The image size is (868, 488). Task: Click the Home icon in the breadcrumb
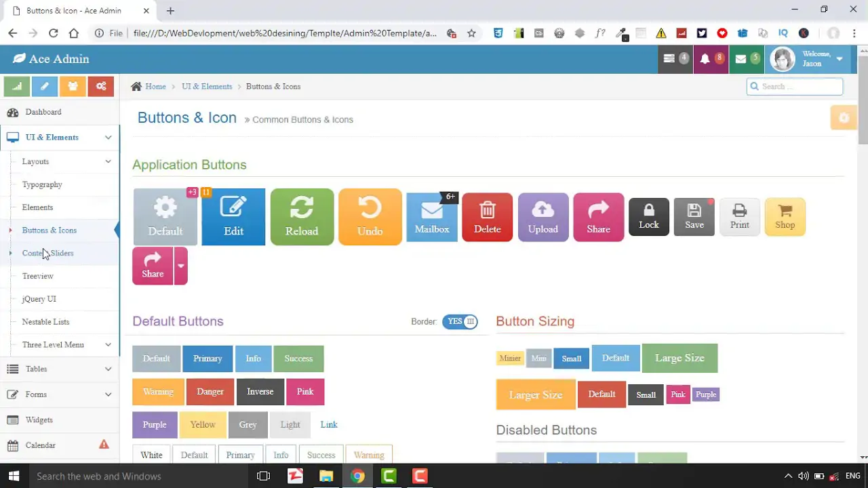[x=136, y=86]
